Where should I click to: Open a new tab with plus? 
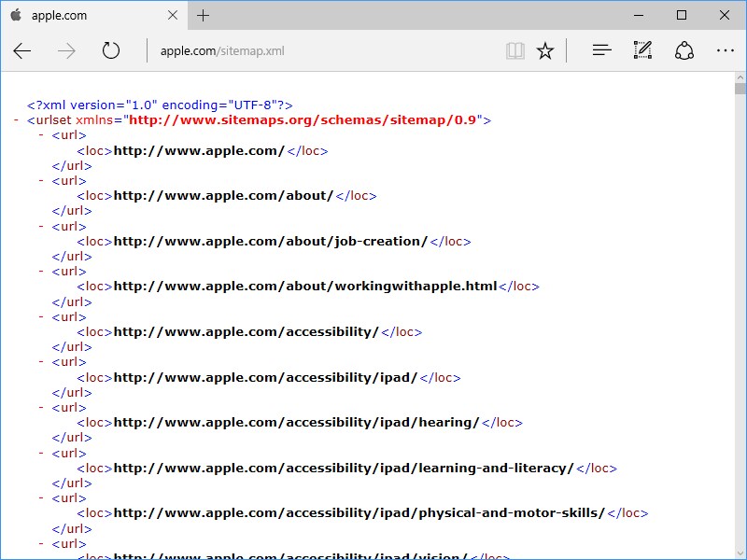tap(203, 15)
